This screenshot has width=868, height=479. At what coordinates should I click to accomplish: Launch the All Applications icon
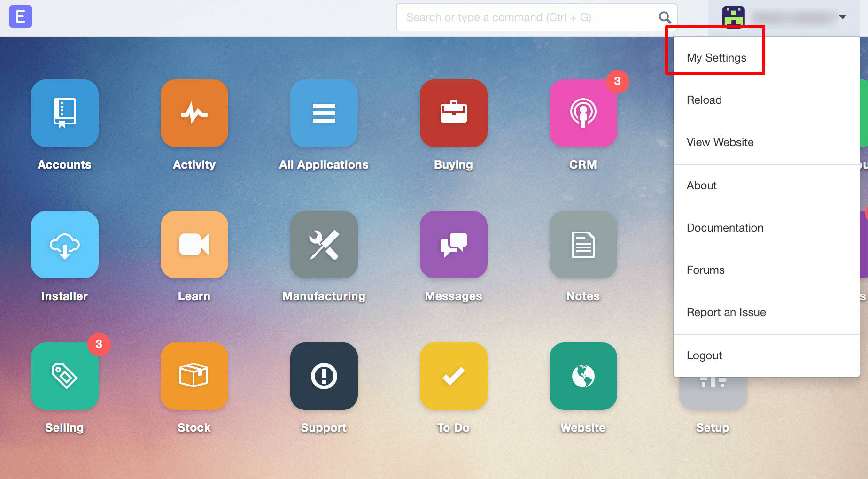[324, 113]
